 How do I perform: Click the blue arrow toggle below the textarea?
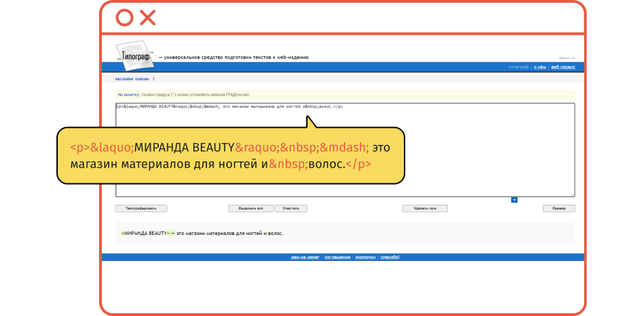tap(514, 200)
